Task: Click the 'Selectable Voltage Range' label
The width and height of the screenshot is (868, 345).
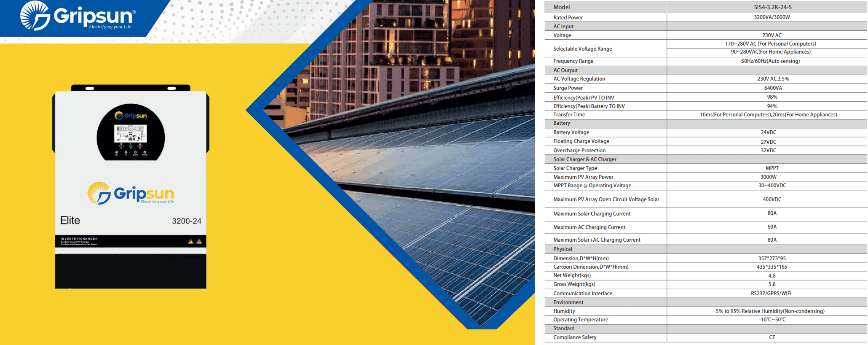Action: [583, 49]
